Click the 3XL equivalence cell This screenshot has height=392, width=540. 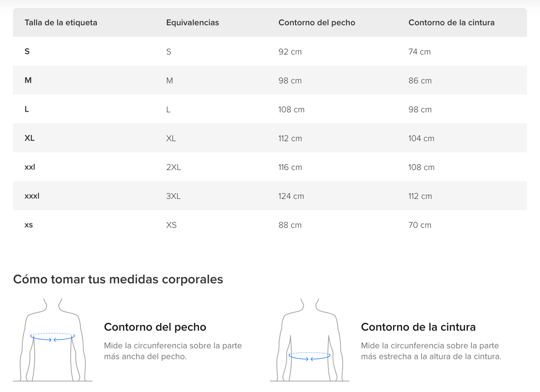coord(173,196)
